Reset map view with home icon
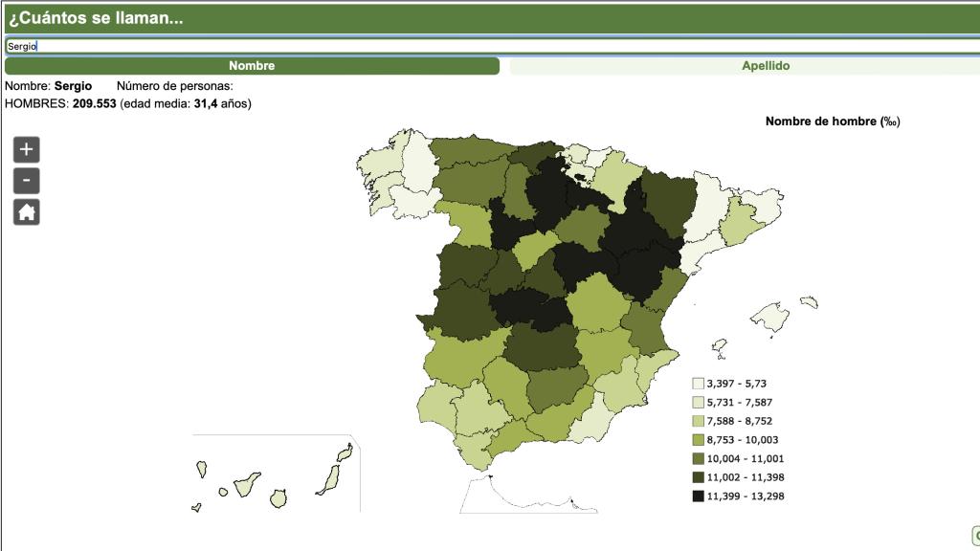The image size is (980, 551). point(27,212)
